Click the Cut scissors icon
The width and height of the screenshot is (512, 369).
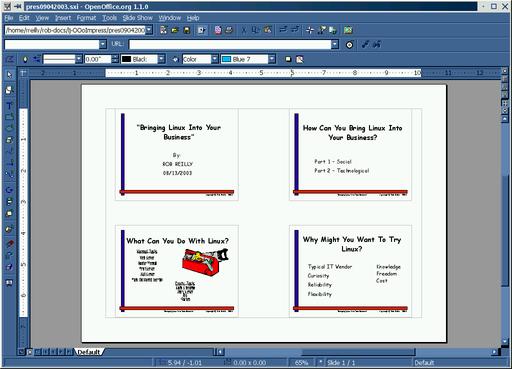[244, 30]
